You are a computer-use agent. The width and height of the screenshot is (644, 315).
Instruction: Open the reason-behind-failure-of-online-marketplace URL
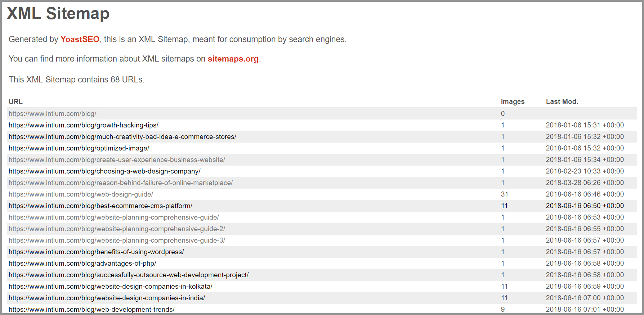pyautogui.click(x=121, y=183)
